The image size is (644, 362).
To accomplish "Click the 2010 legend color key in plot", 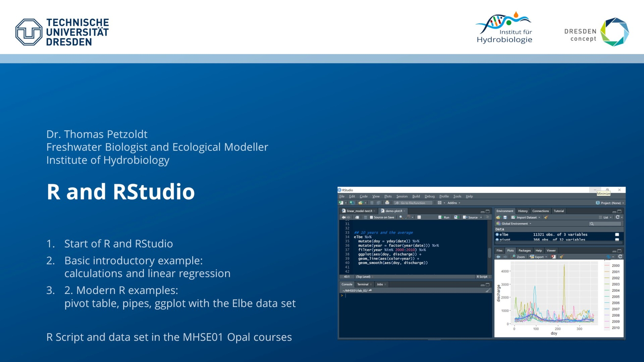I will click(606, 328).
